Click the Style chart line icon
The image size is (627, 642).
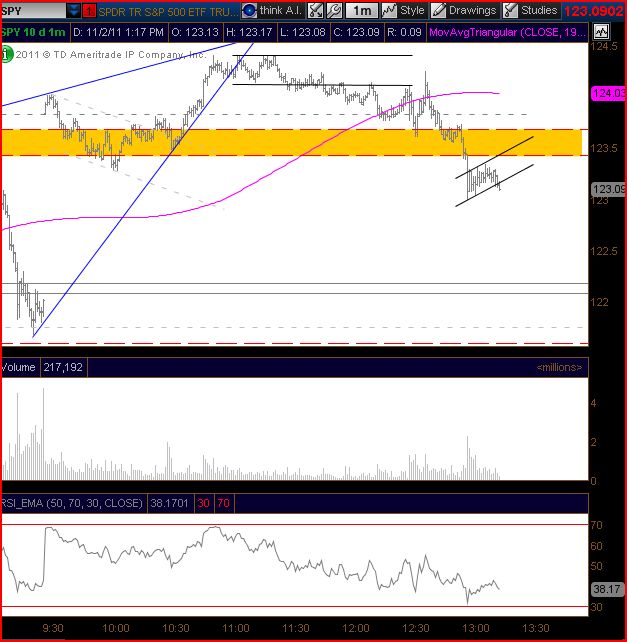389,11
